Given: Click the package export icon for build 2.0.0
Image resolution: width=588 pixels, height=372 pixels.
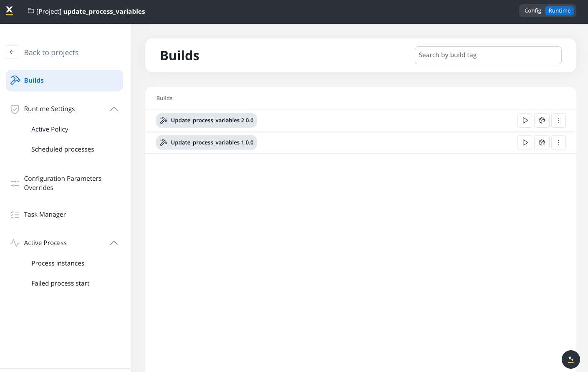Looking at the screenshot, I should click(542, 121).
